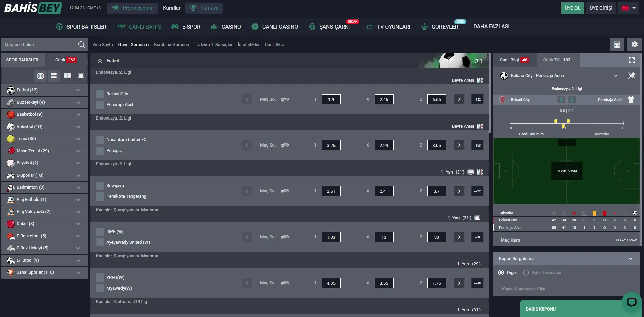Open the Turnuva button

tap(204, 8)
